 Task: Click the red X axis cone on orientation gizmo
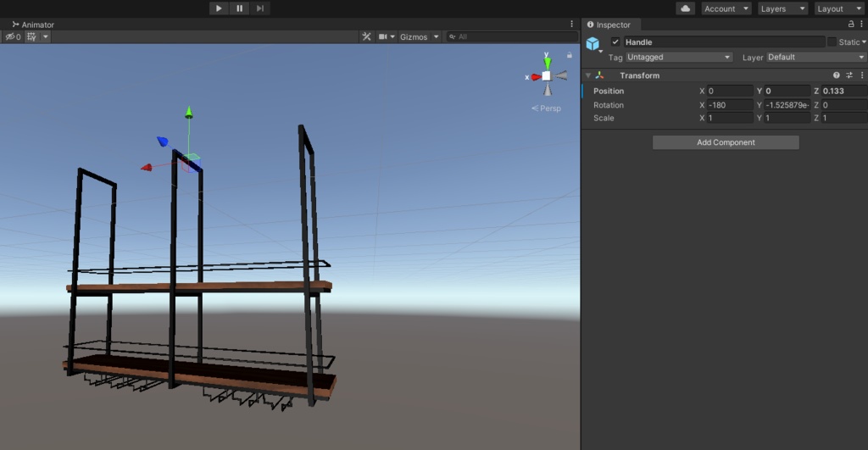[x=536, y=77]
